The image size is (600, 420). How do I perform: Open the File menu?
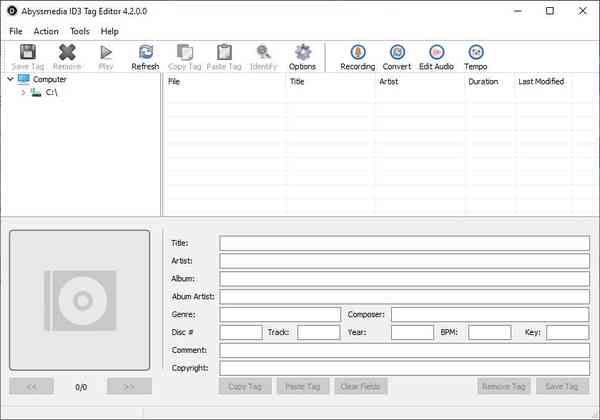click(x=16, y=31)
